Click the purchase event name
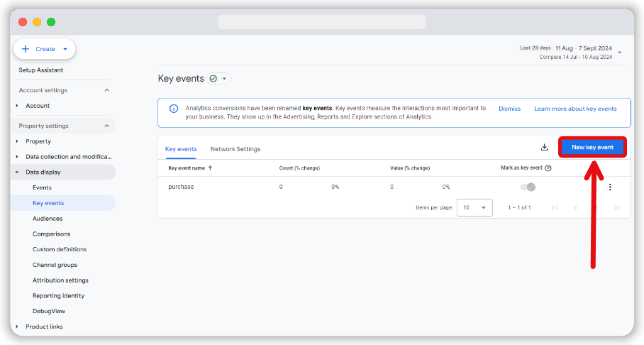644x345 pixels. pos(181,187)
